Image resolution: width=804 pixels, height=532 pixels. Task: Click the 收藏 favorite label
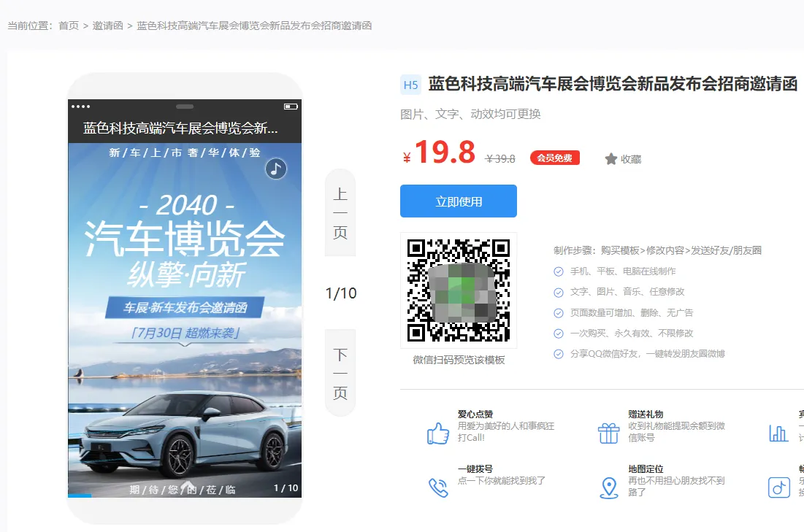pos(631,159)
